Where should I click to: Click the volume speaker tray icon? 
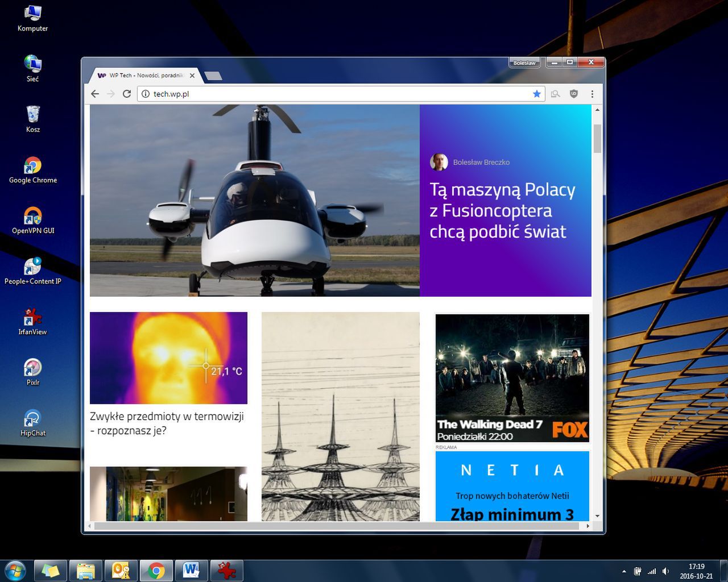click(666, 571)
